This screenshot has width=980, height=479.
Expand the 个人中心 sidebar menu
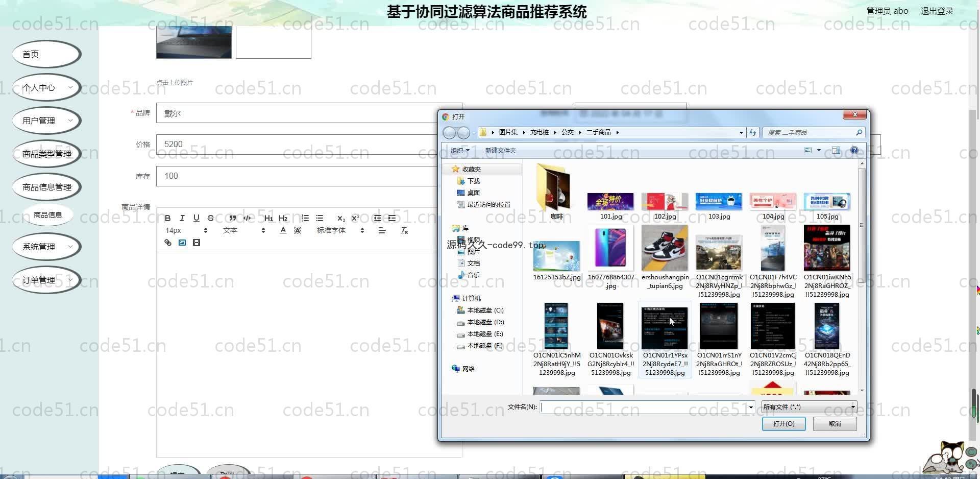[46, 87]
